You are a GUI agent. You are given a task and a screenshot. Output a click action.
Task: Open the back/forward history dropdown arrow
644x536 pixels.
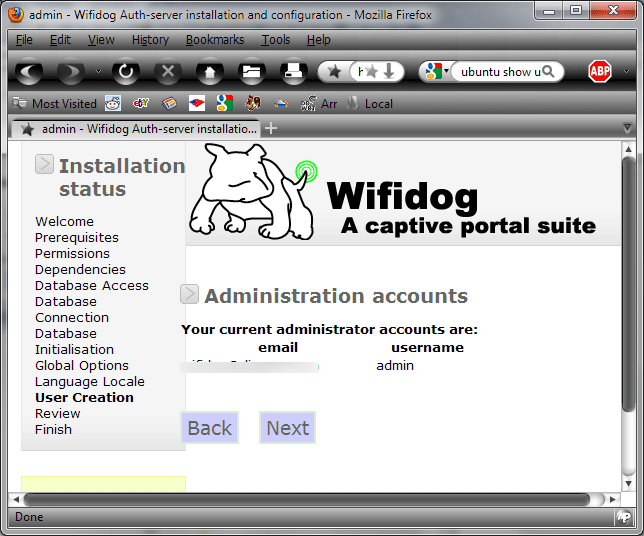point(98,71)
